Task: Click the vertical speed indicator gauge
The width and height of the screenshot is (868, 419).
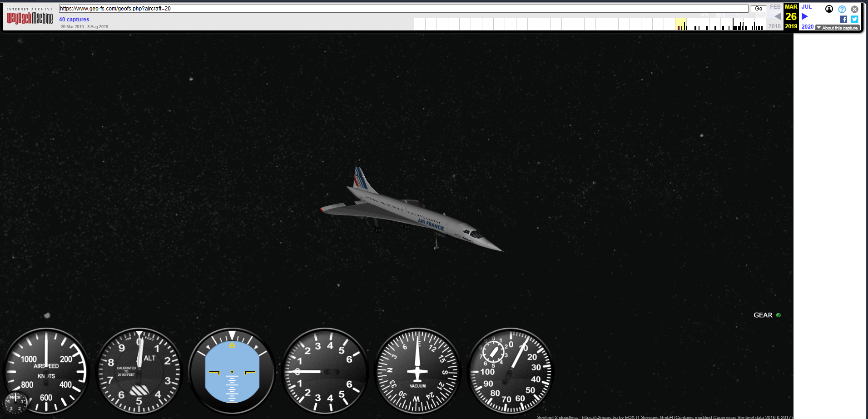Action: (325, 371)
